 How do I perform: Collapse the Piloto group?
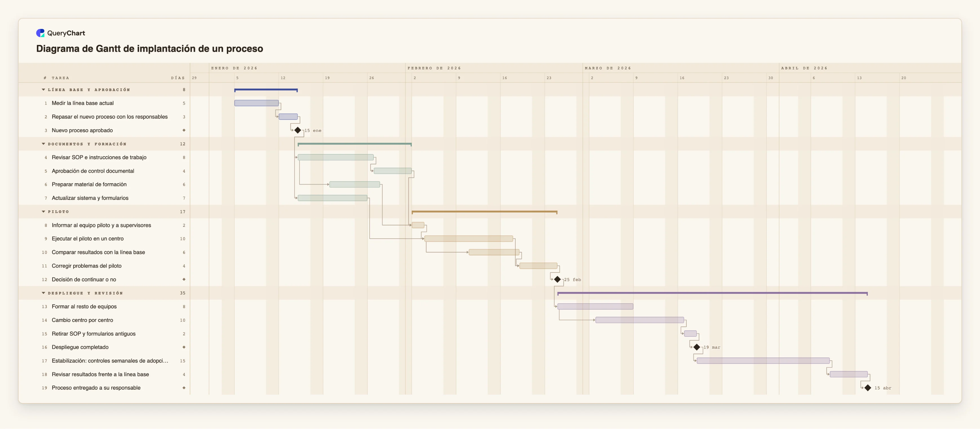[43, 212]
